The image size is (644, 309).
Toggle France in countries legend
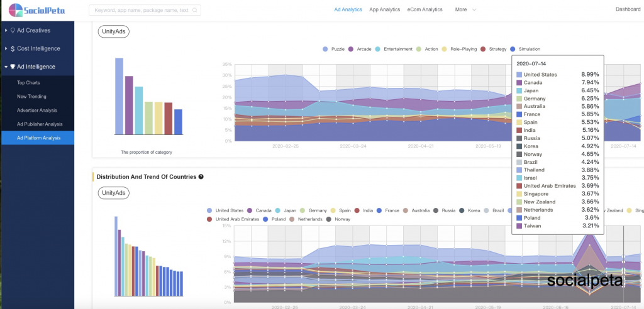coord(387,210)
